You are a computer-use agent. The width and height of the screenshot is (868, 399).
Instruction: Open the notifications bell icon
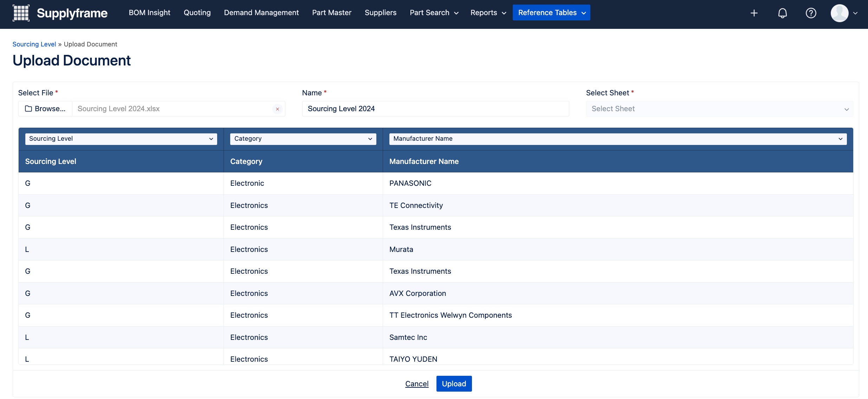click(782, 13)
